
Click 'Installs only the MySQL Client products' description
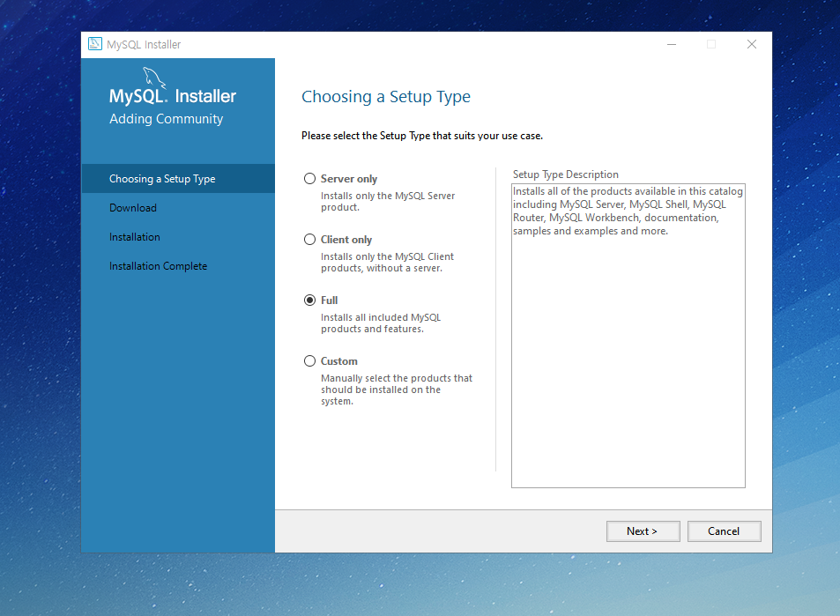[x=387, y=263]
